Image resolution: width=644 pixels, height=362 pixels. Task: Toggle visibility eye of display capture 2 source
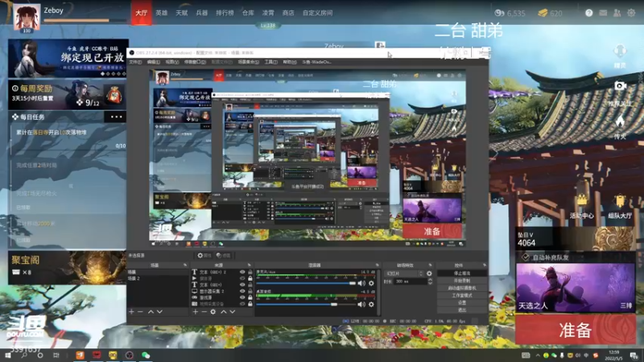(242, 291)
